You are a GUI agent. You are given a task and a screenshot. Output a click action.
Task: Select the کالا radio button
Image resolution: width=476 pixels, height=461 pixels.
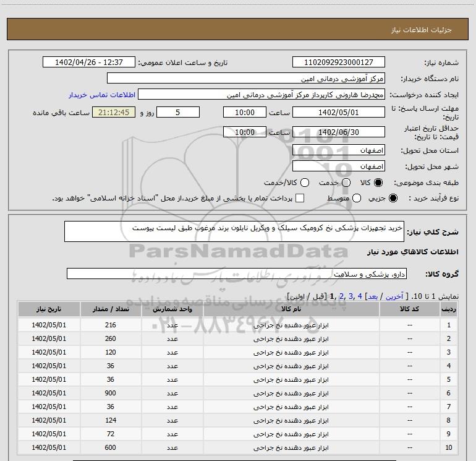coord(378,183)
